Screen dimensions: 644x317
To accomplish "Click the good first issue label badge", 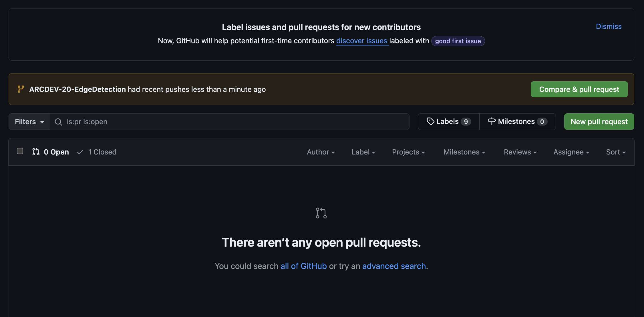I will pos(458,41).
